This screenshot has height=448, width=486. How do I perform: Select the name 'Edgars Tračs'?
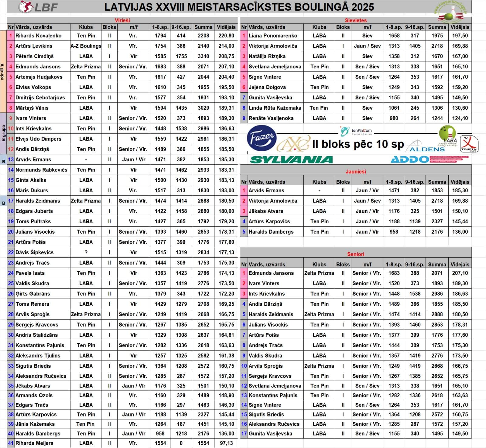click(x=32, y=405)
